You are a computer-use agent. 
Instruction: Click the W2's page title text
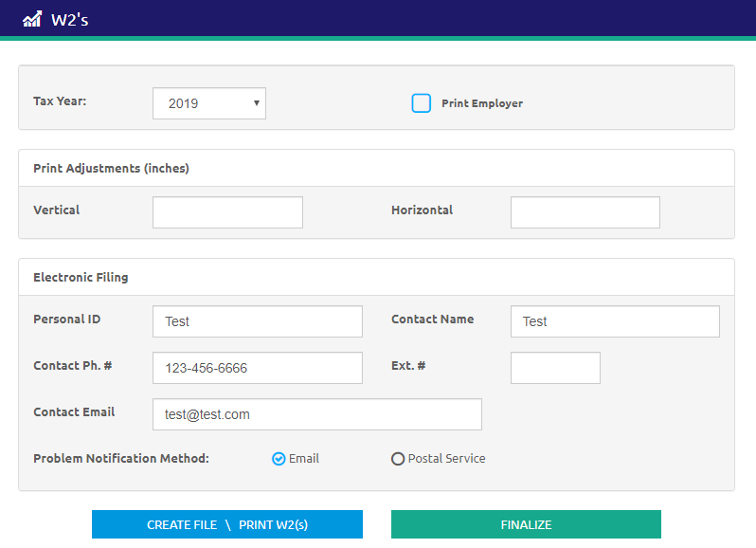click(x=69, y=20)
